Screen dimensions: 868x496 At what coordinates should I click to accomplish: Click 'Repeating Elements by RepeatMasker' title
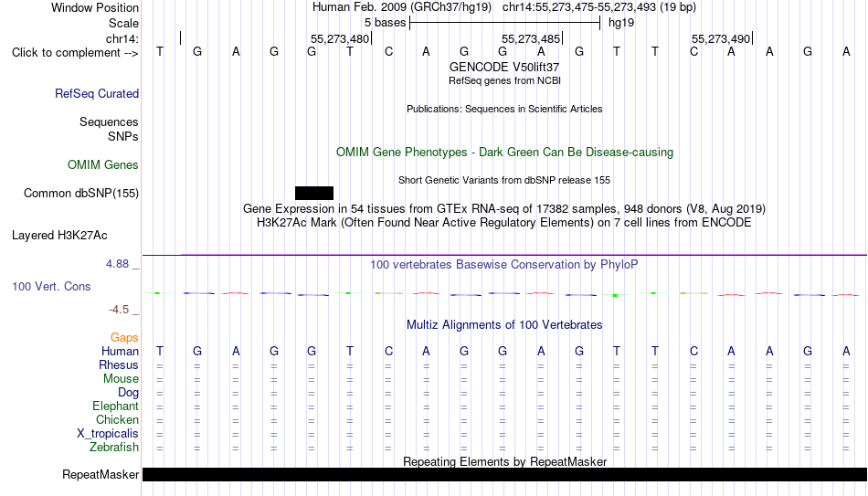[505, 461]
